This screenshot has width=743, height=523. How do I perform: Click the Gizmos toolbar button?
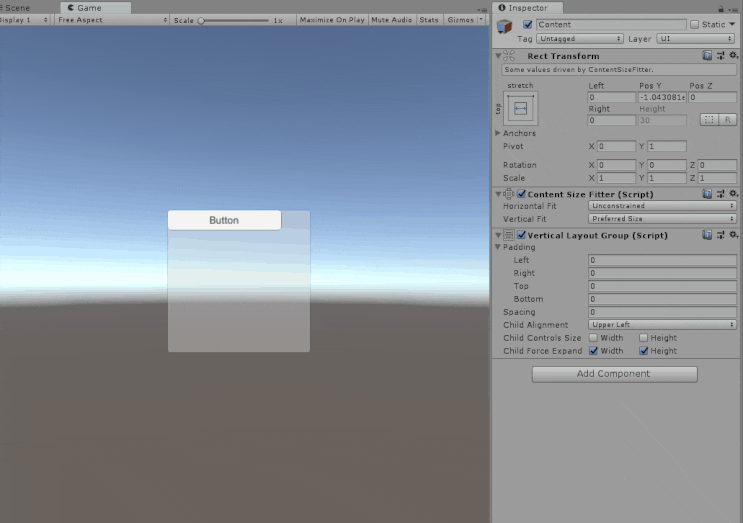coord(460,20)
